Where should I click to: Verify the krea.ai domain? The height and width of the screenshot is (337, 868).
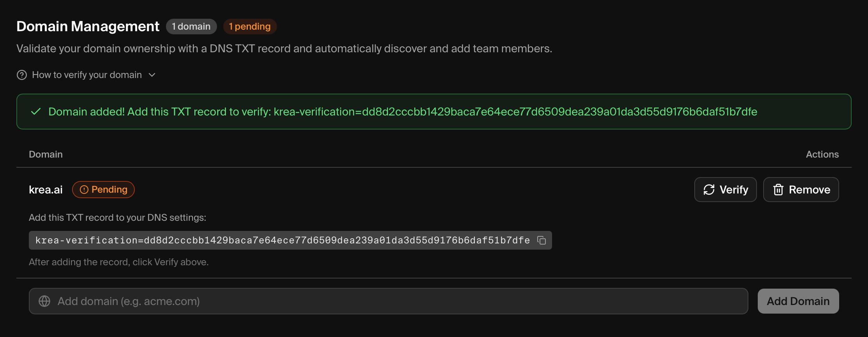pyautogui.click(x=725, y=190)
